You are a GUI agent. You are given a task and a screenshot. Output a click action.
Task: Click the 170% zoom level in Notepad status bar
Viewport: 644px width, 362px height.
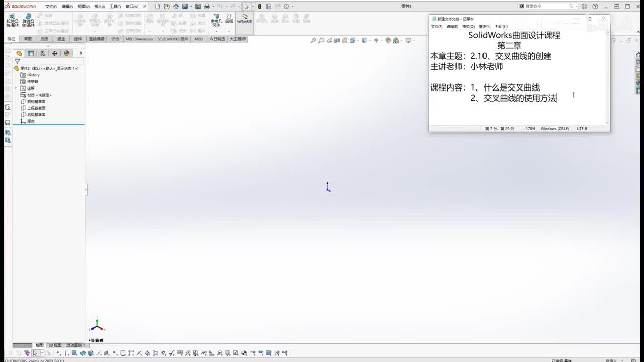530,129
